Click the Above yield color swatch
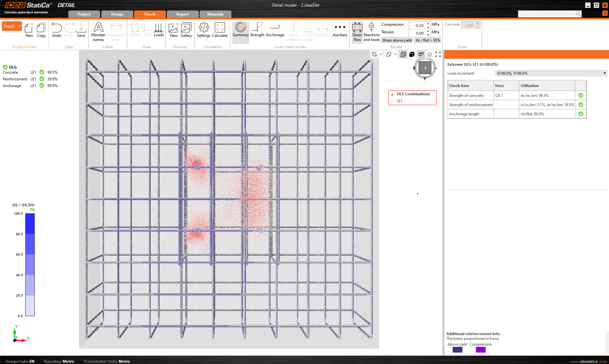609x364 pixels. [457, 350]
